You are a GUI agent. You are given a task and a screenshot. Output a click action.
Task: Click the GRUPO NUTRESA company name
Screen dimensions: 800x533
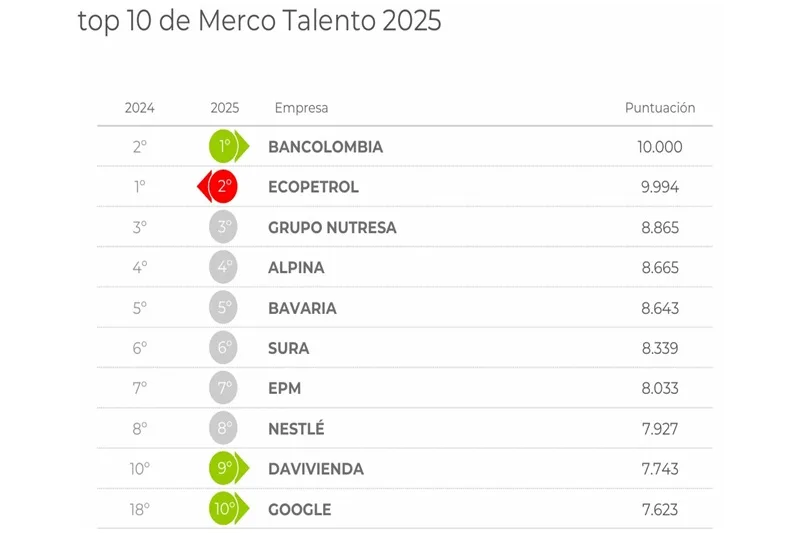click(332, 227)
